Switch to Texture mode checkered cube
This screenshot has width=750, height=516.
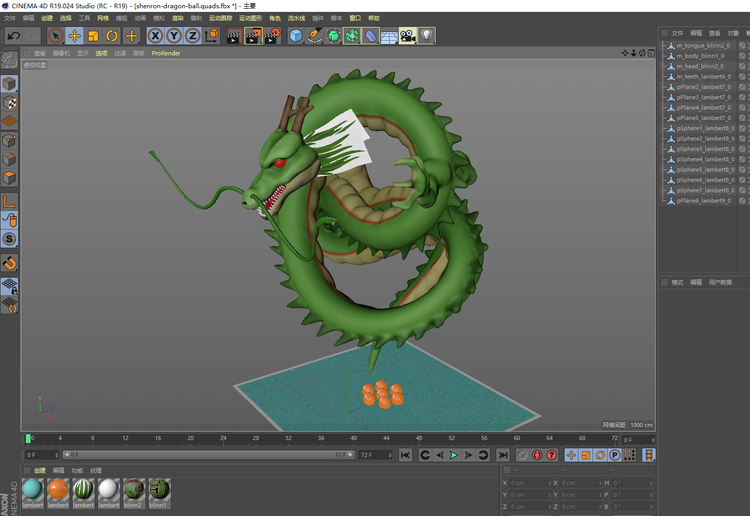coord(9,103)
